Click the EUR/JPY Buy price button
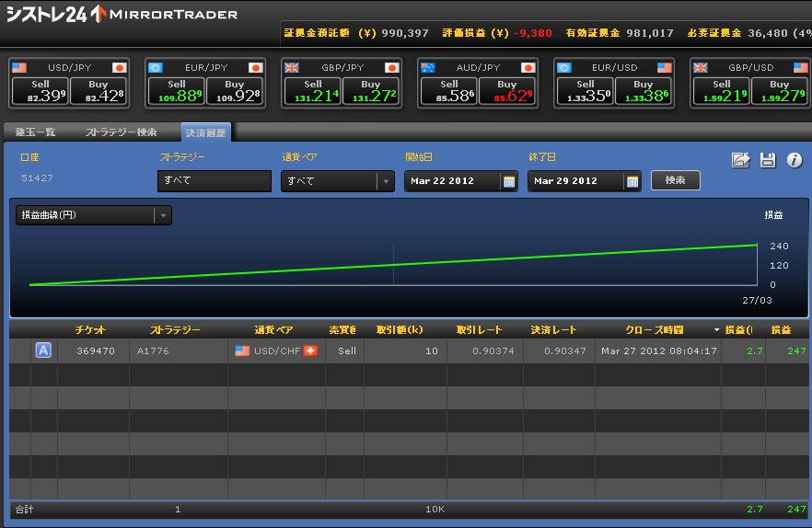This screenshot has height=528, width=812. (234, 91)
